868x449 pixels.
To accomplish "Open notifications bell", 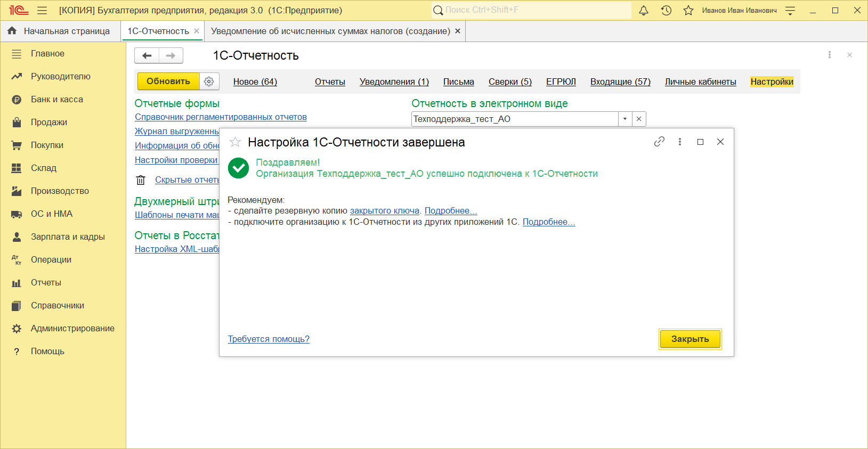I will 644,10.
